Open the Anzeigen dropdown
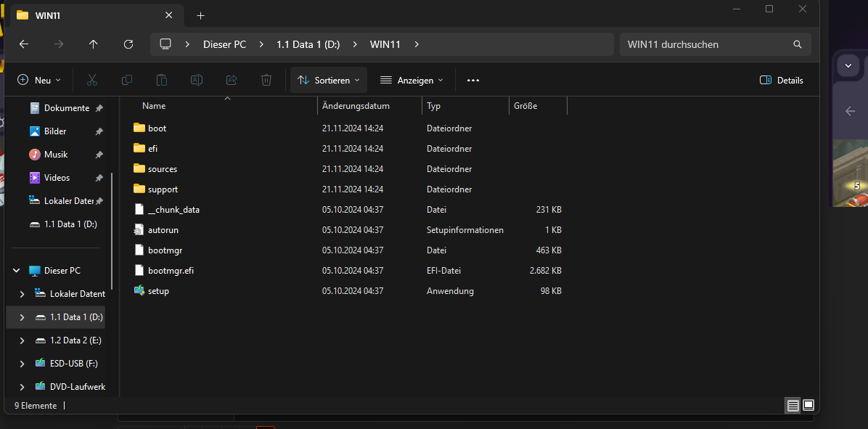The image size is (868, 429). coord(412,81)
